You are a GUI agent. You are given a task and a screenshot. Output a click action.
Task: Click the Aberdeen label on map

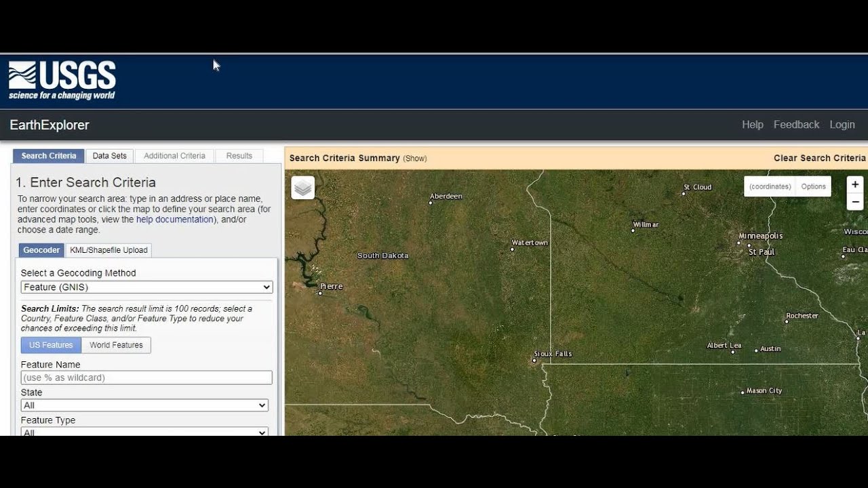[446, 197]
